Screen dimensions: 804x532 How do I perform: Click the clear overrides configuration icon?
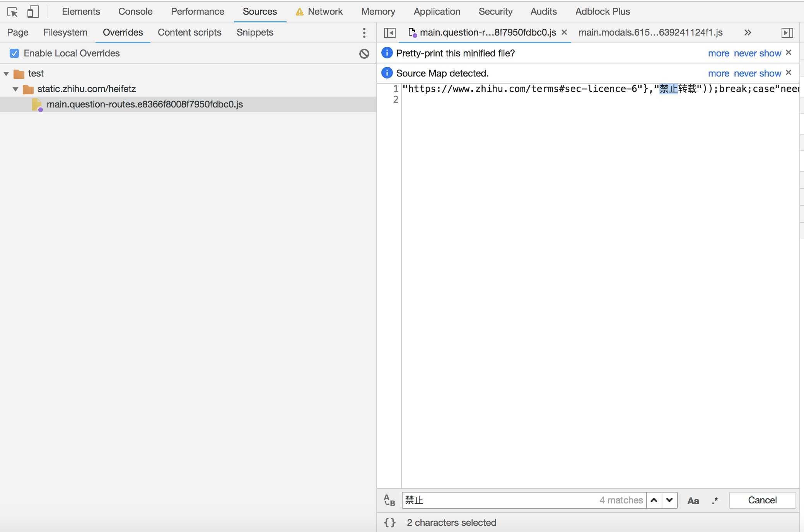pyautogui.click(x=364, y=54)
